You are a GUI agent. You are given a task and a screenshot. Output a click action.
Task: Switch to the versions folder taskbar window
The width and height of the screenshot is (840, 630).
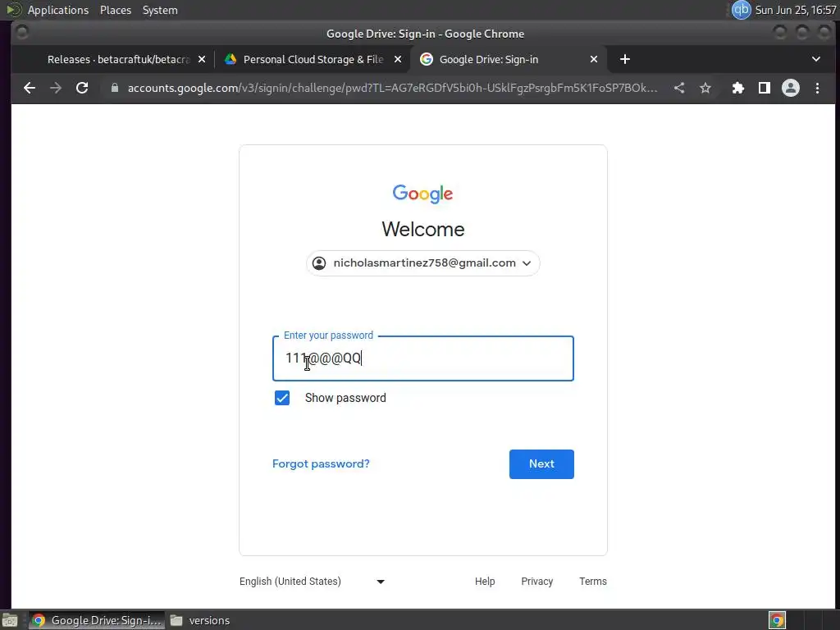tap(200, 620)
